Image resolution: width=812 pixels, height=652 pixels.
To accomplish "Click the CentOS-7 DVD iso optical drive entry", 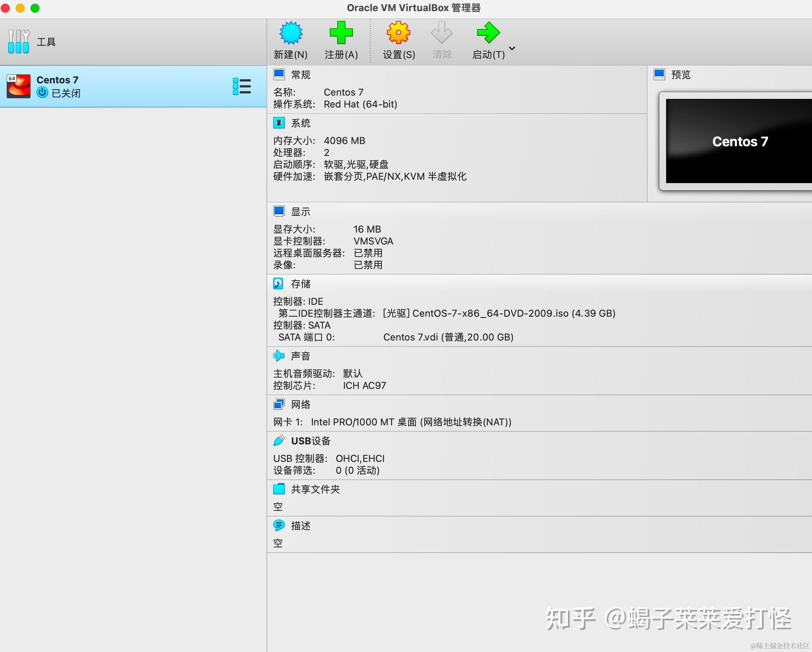I will [x=498, y=313].
